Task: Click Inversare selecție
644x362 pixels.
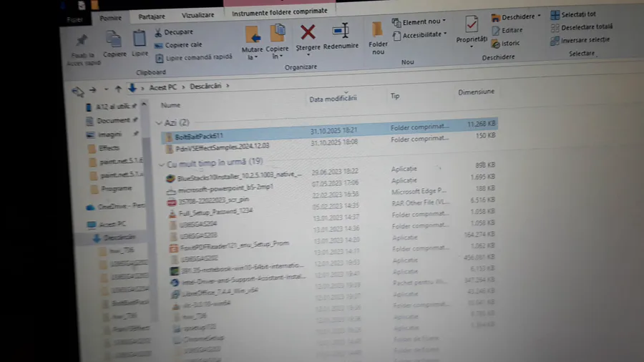Action: click(x=580, y=40)
